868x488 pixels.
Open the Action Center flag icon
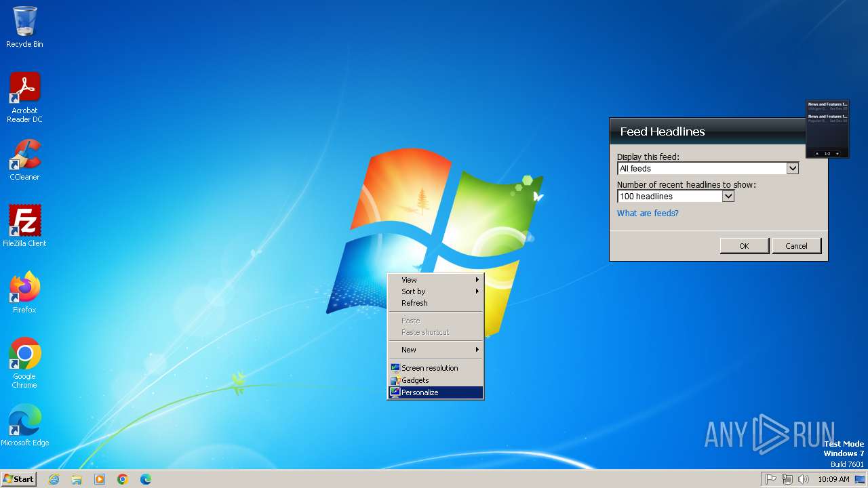coord(771,479)
